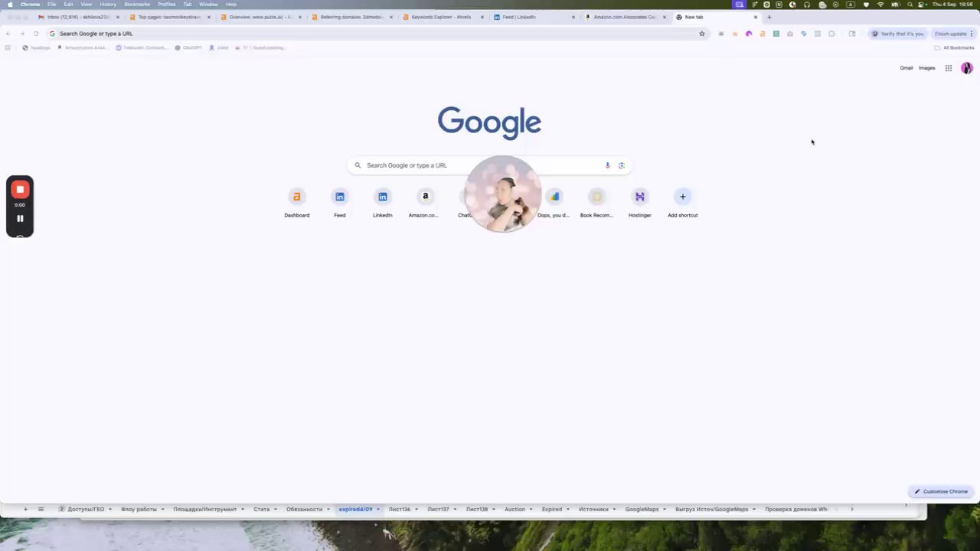Add a sheet with plus button

[25, 509]
